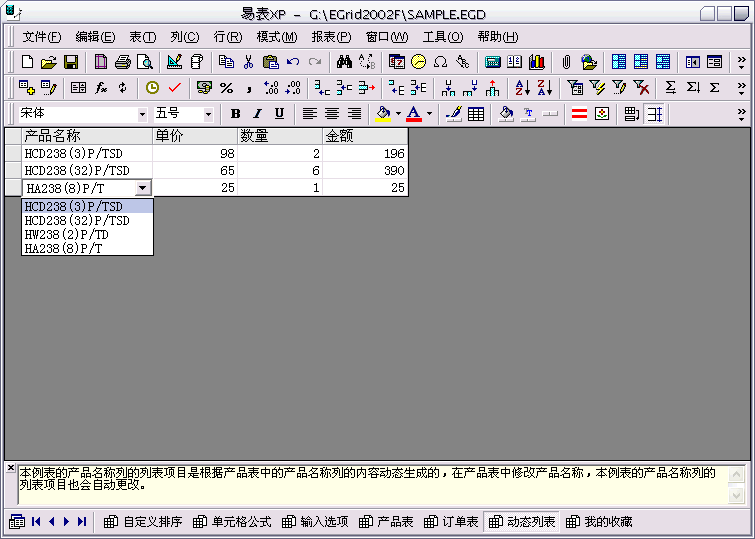This screenshot has width=755, height=539.
Task: Open the 帮助(H) menu
Action: click(498, 37)
